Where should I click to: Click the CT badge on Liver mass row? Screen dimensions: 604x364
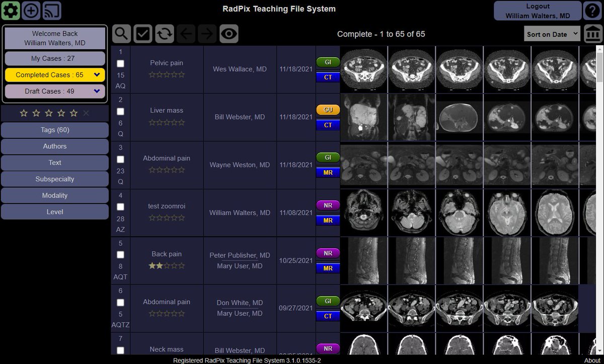click(328, 125)
